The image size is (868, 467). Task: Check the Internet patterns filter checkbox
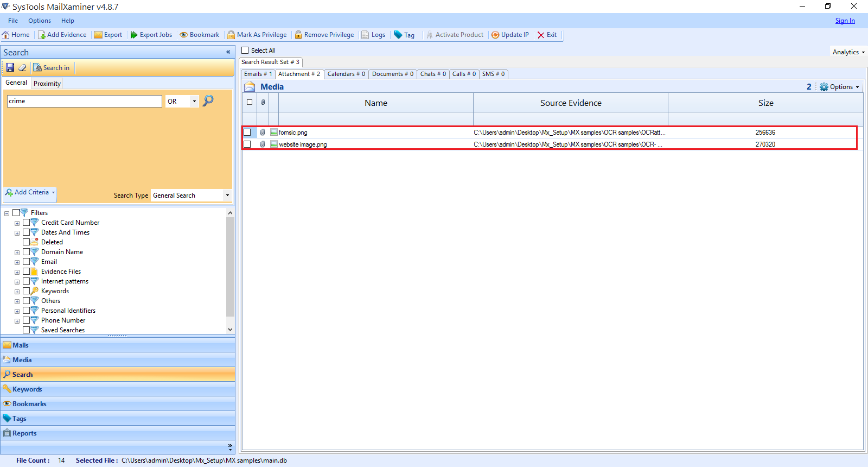[x=27, y=281]
